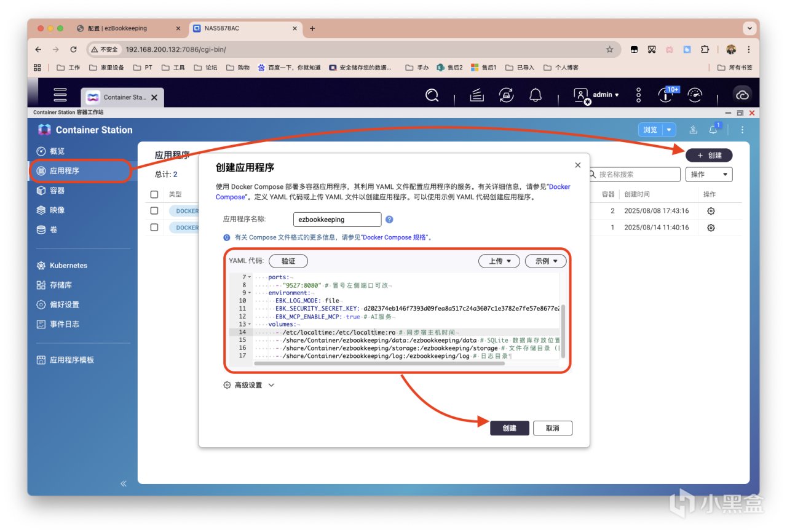Open Container Station bell with 1 badge
This screenshot has height=532, width=787.
(714, 129)
